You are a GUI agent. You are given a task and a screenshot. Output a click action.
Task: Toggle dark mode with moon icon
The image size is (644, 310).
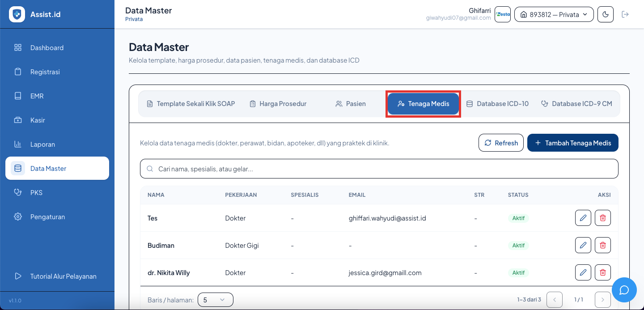[606, 14]
